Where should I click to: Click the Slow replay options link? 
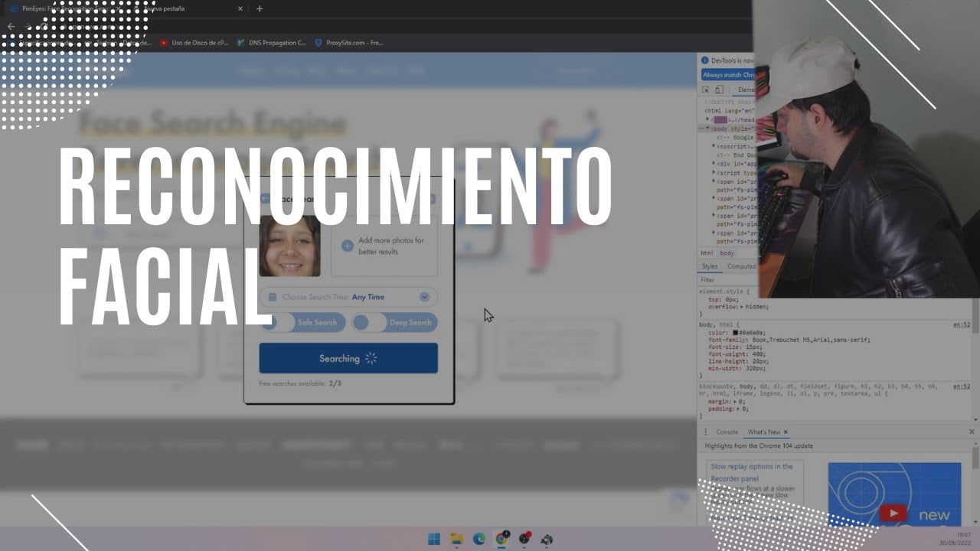click(x=752, y=472)
